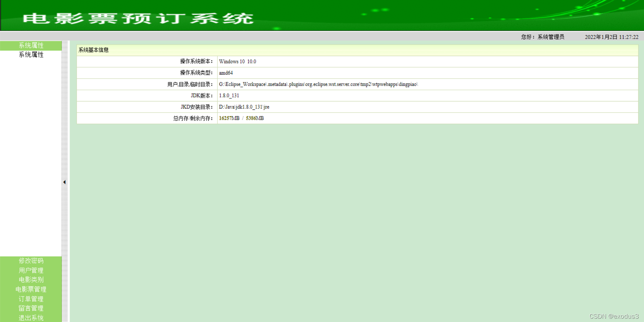This screenshot has height=322, width=644.
Task: Select the 系统属性 submenu link
Action: (x=31, y=55)
